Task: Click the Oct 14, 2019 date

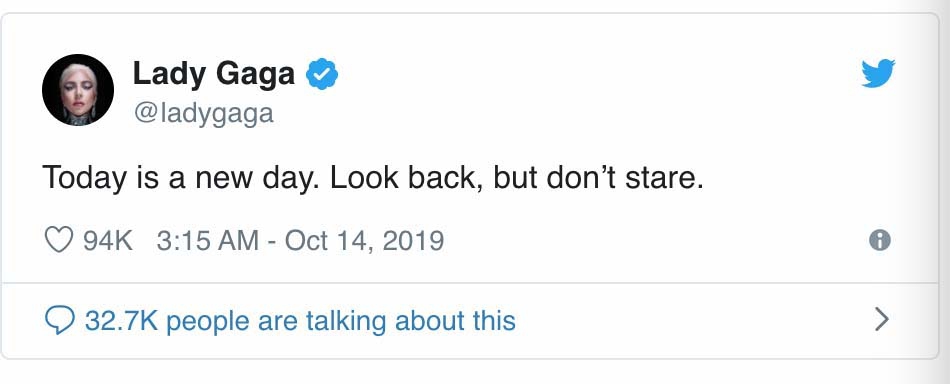Action: (x=364, y=240)
